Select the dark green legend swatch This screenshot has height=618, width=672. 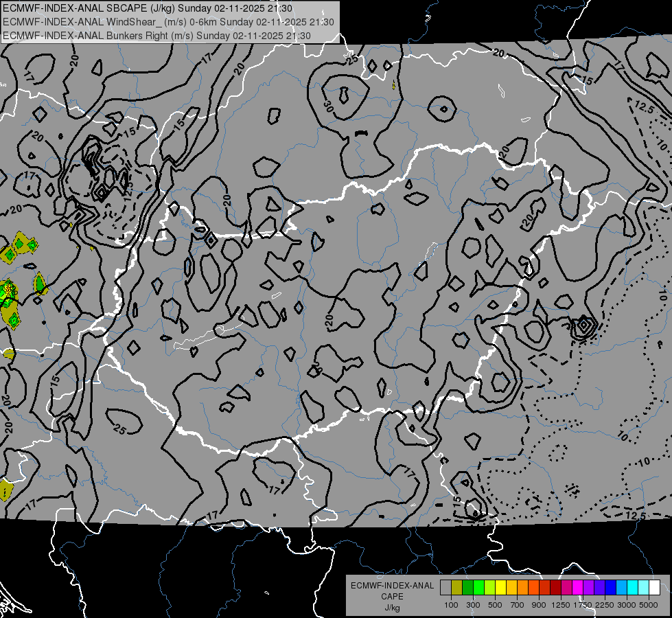pyautogui.click(x=467, y=588)
